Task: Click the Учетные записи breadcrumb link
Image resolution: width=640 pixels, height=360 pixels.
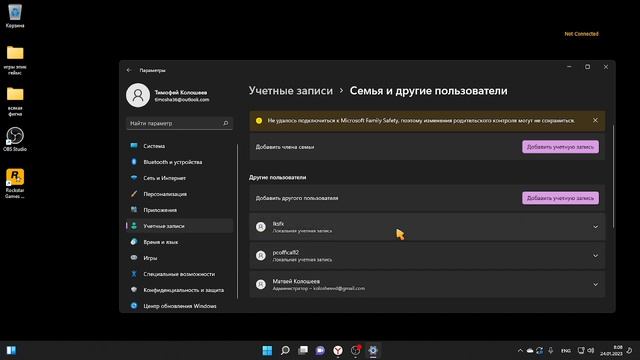Action: coord(291,91)
